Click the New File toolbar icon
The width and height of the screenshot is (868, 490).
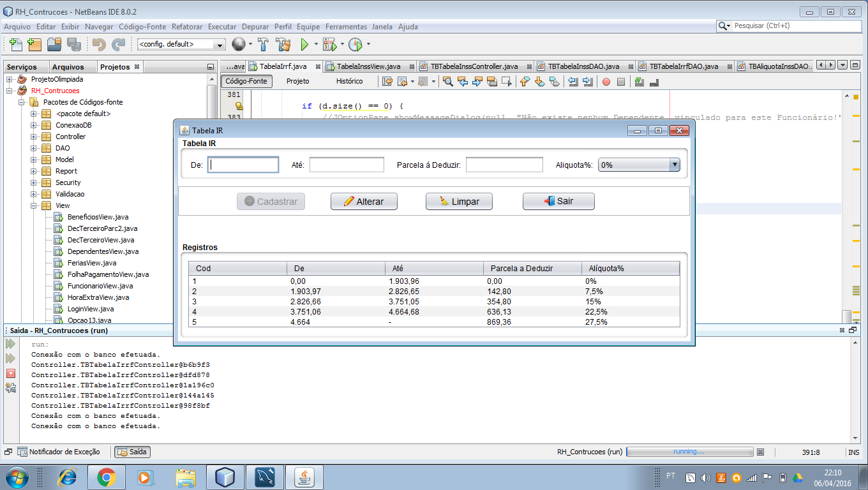tap(15, 45)
